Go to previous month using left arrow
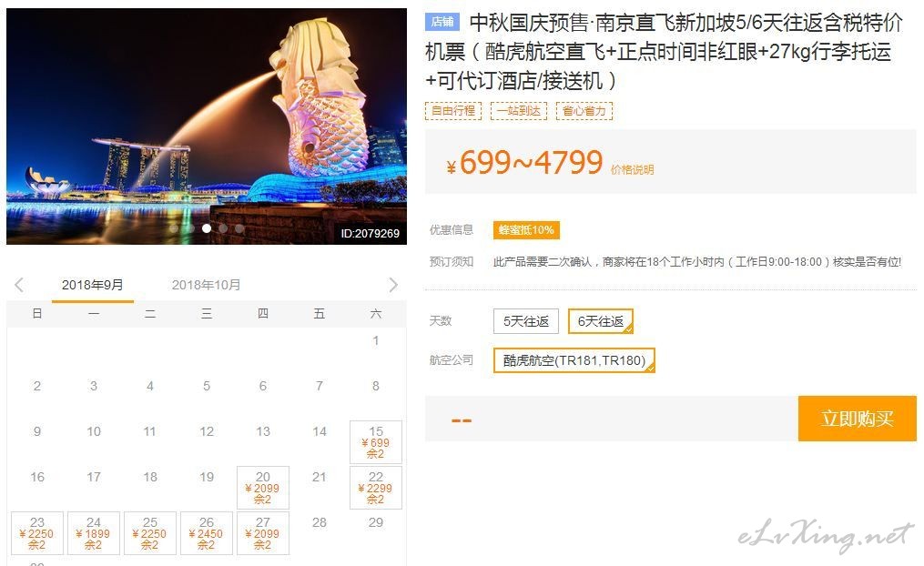This screenshot has width=924, height=566. [x=19, y=285]
